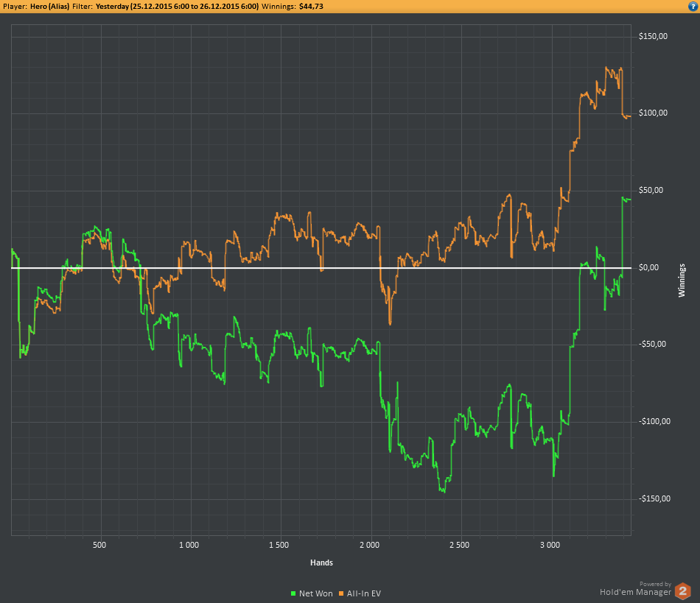Click the 500 hands x-axis label

click(99, 545)
